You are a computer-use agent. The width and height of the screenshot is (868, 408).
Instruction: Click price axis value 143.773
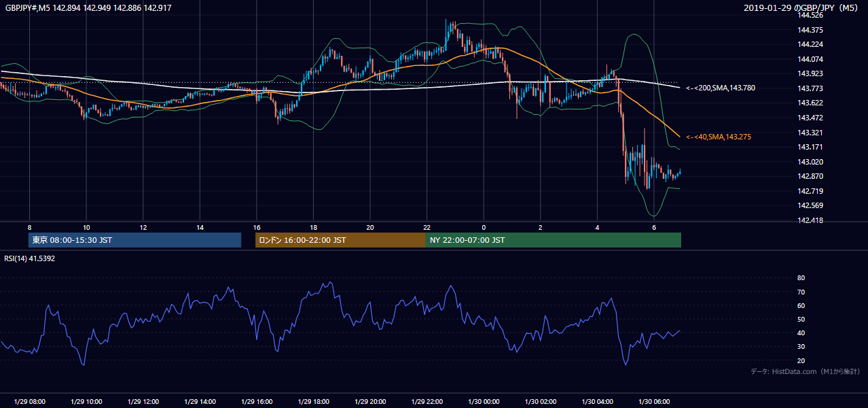[x=810, y=88]
